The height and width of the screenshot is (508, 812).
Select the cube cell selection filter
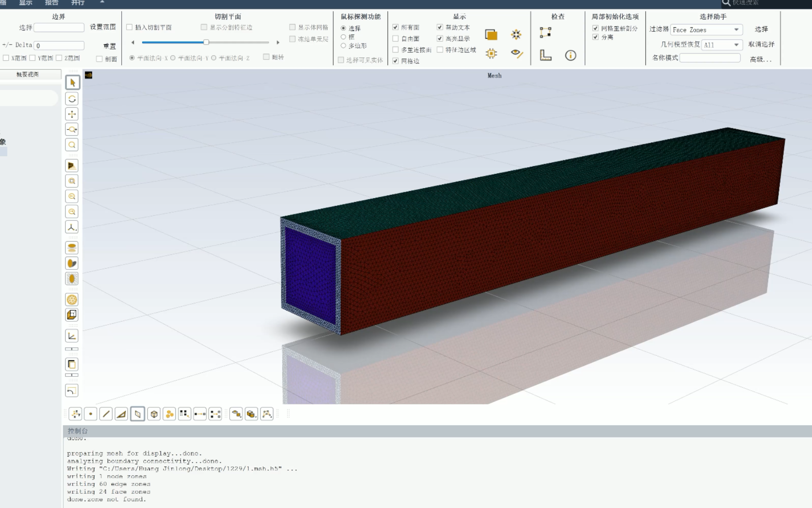(x=153, y=414)
